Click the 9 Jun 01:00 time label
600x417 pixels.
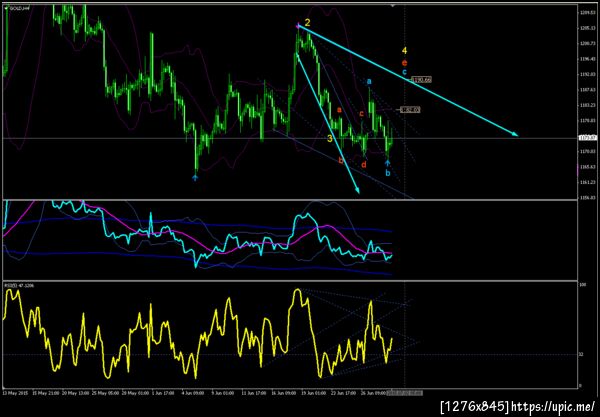(x=223, y=393)
